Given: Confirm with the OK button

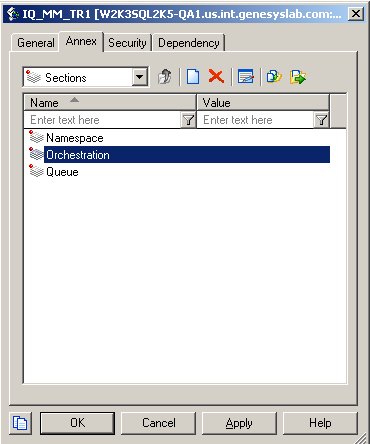Looking at the screenshot, I should click(77, 423).
